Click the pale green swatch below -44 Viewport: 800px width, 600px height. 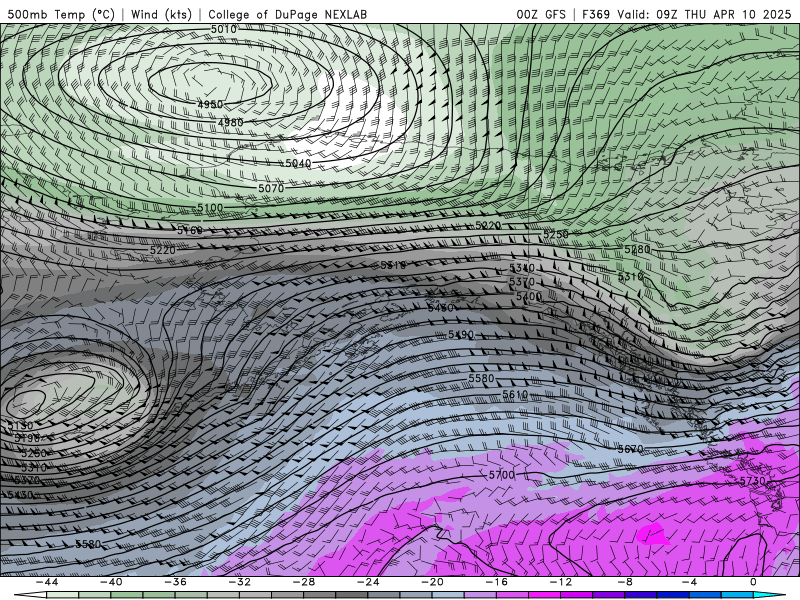pos(62,595)
